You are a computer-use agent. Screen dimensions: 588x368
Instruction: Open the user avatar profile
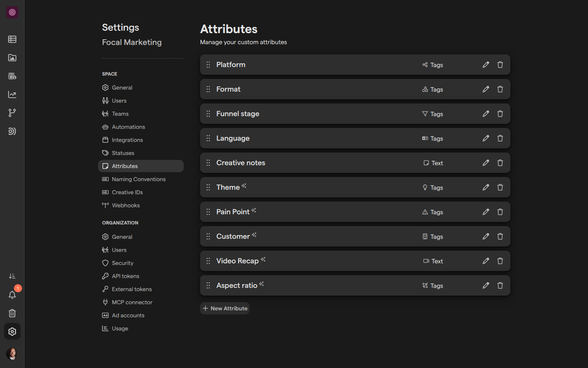12,354
